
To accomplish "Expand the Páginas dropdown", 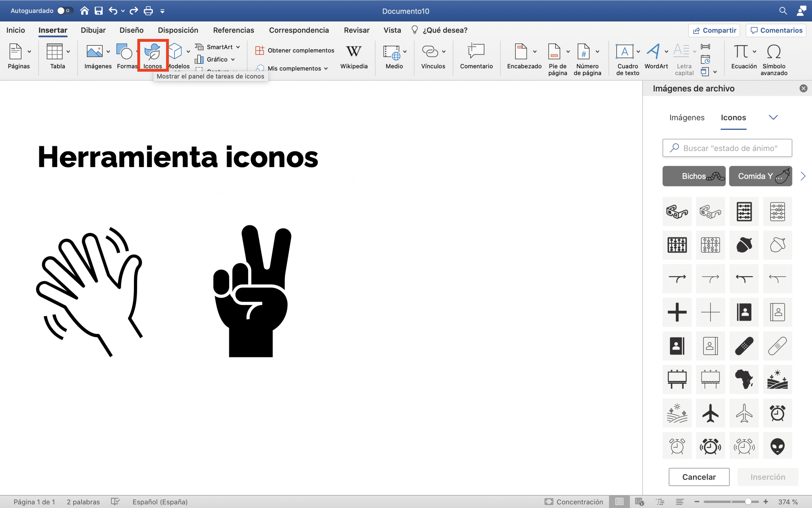I will coord(29,51).
